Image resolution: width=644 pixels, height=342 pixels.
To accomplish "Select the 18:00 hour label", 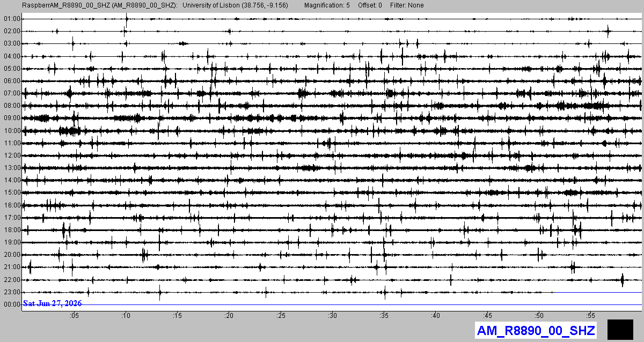I will click(x=11, y=230).
